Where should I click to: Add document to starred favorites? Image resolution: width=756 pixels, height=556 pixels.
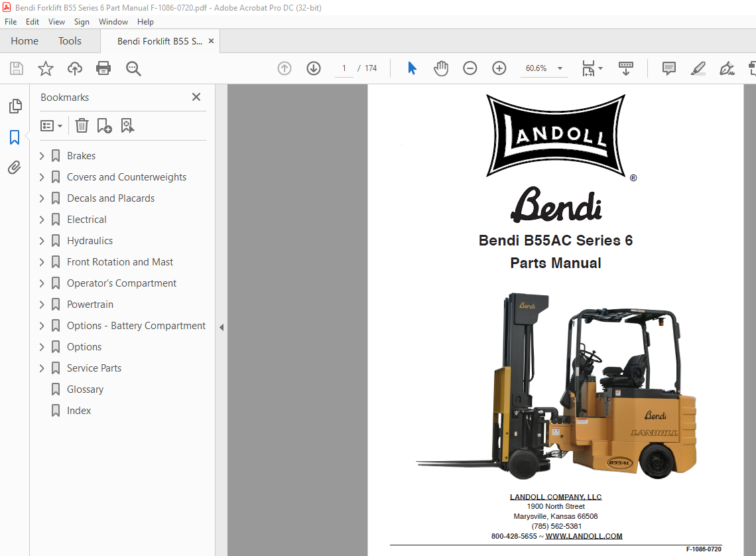[x=45, y=68]
